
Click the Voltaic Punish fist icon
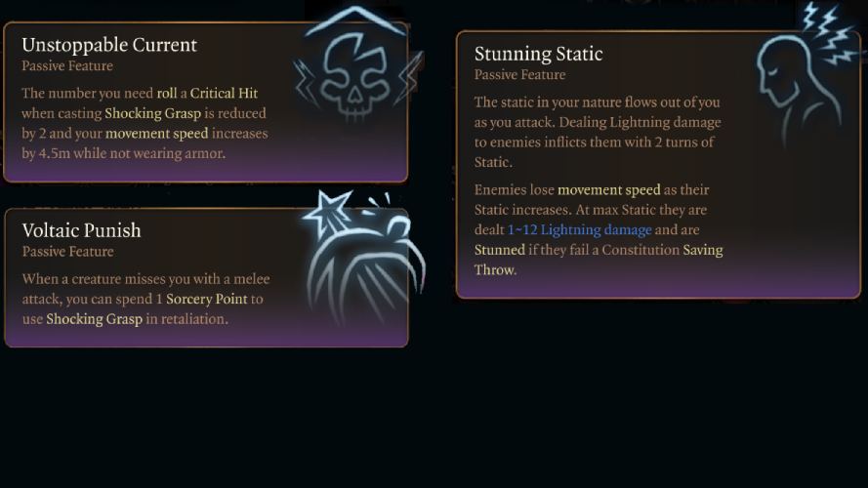[x=363, y=256]
